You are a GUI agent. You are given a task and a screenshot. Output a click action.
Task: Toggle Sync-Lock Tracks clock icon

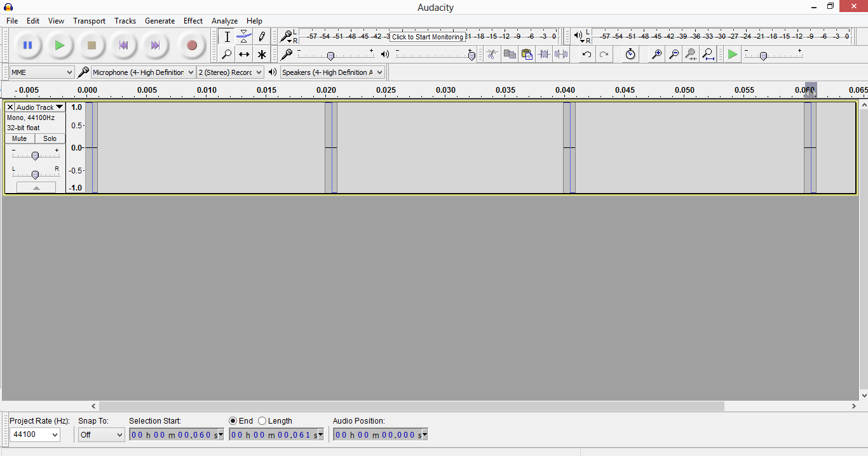(x=630, y=54)
